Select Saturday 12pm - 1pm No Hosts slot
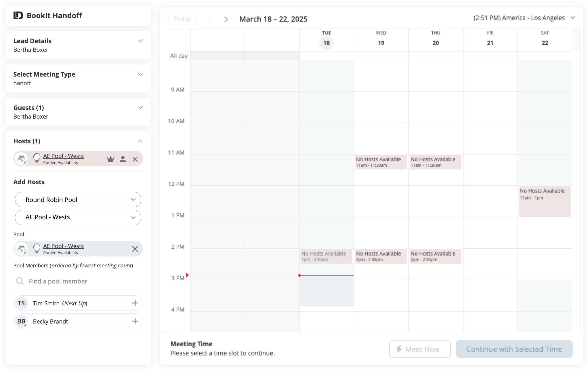 point(545,201)
